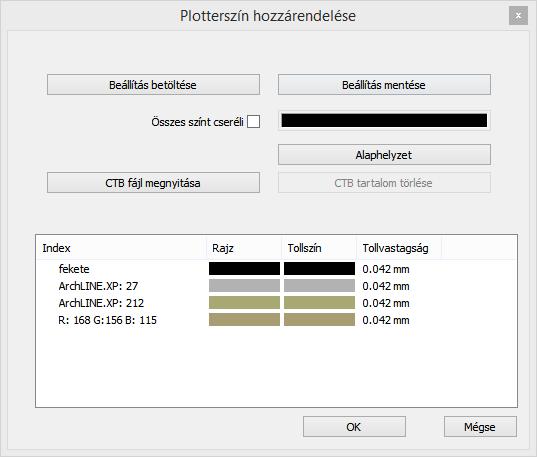Sort by the Index column header
The width and height of the screenshot is (537, 457).
pyautogui.click(x=122, y=248)
